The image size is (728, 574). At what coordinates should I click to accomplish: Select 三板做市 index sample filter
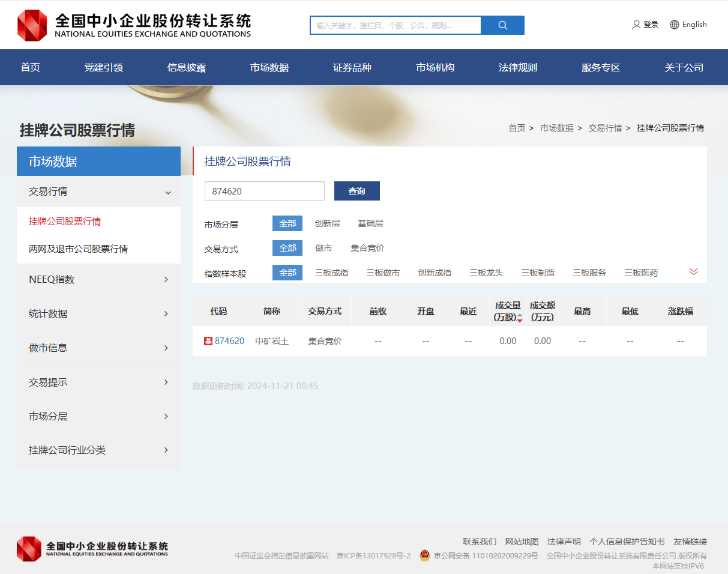point(383,273)
